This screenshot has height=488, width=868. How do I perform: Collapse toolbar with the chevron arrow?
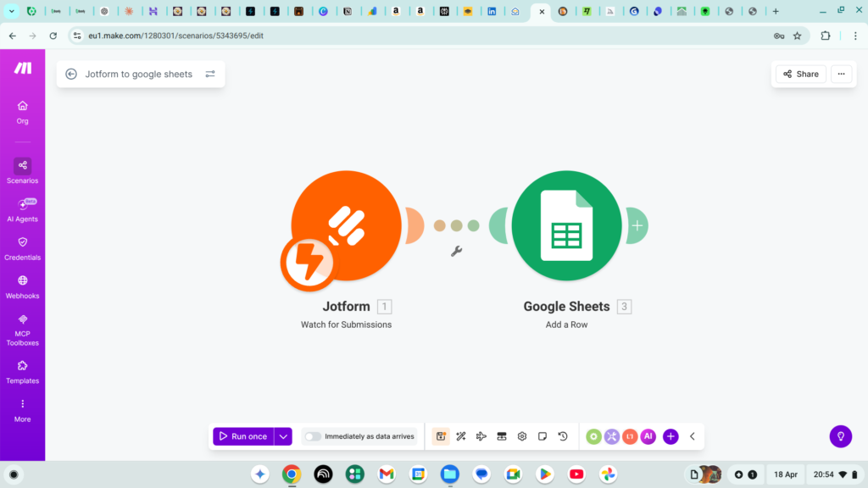point(692,436)
